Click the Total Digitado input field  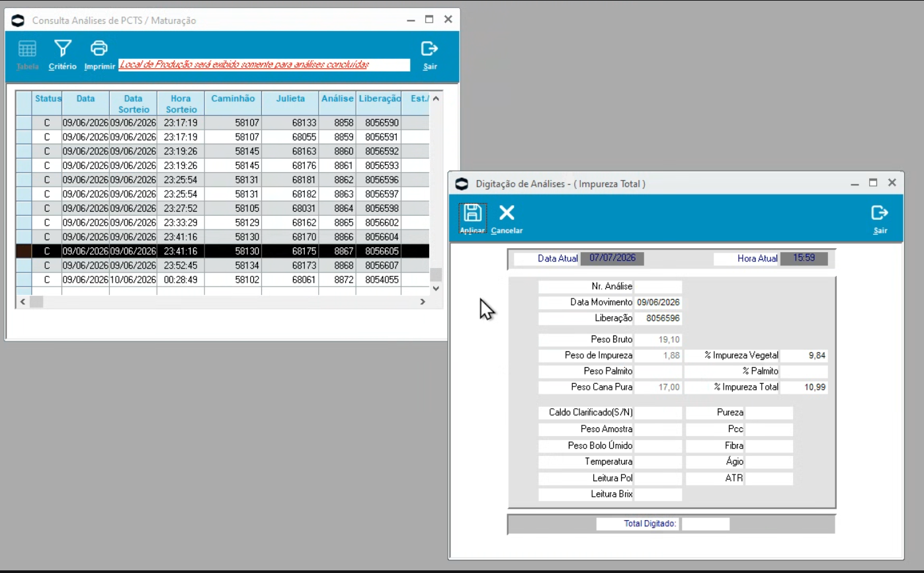click(x=706, y=524)
